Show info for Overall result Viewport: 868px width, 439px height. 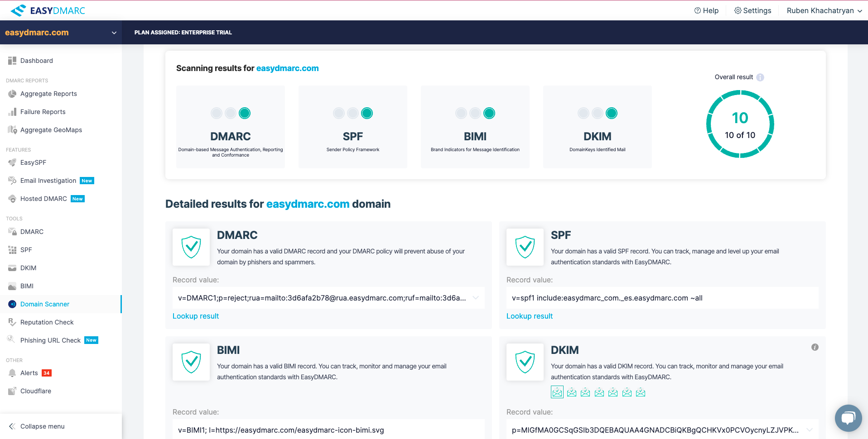(760, 77)
